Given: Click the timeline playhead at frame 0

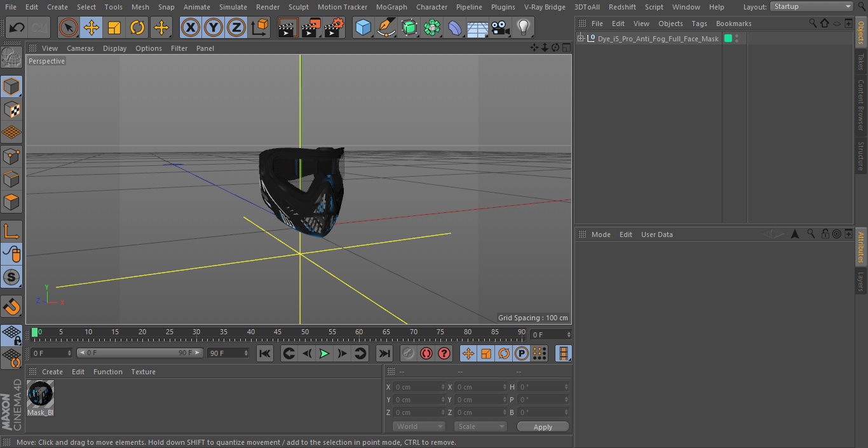Looking at the screenshot, I should click(35, 332).
